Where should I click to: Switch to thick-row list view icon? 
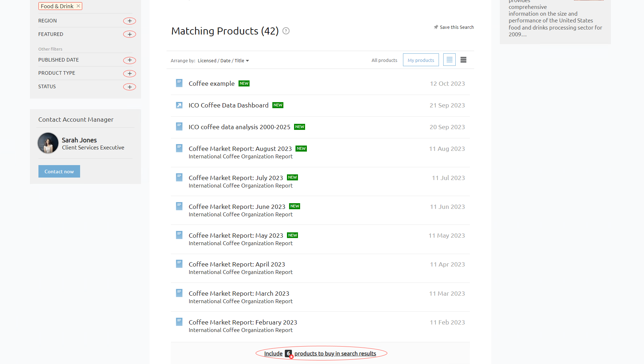(463, 60)
